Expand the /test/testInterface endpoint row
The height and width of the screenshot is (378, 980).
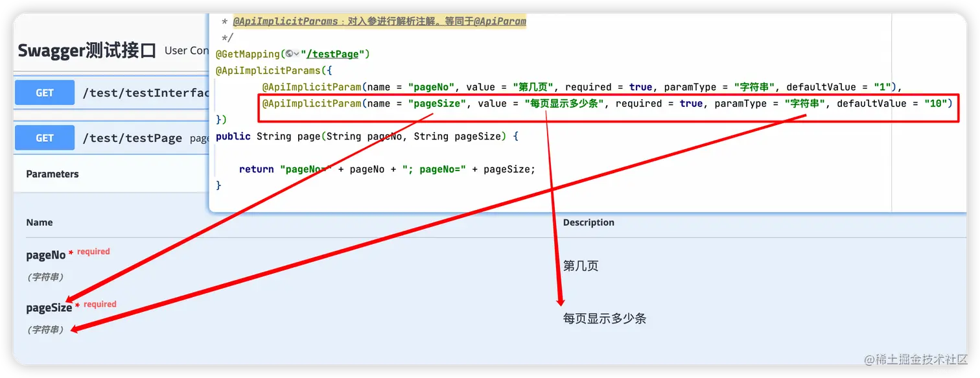coord(111,93)
